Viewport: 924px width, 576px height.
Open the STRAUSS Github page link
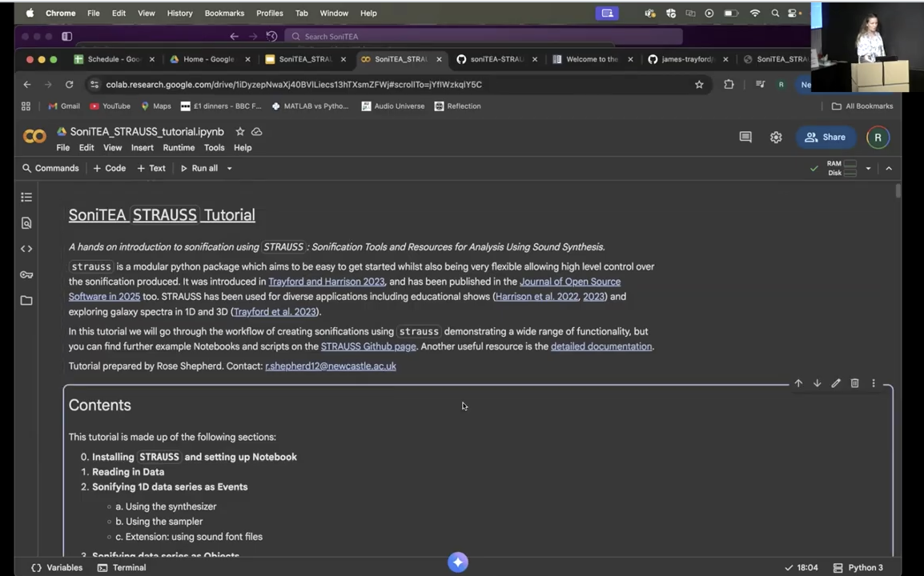click(368, 346)
